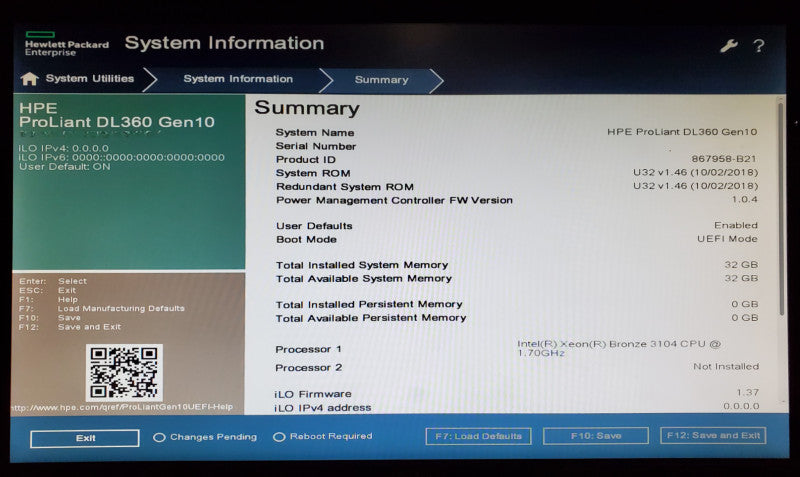Toggle the Changes Pending indicator

[x=205, y=437]
